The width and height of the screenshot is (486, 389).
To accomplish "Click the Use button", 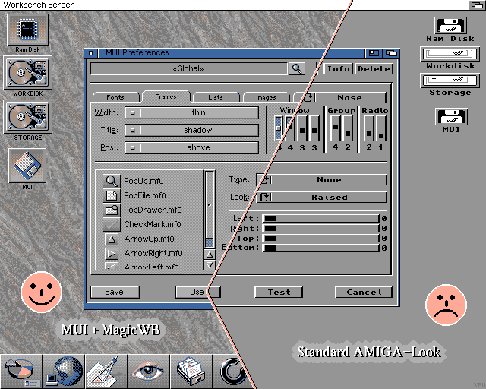I will [198, 292].
